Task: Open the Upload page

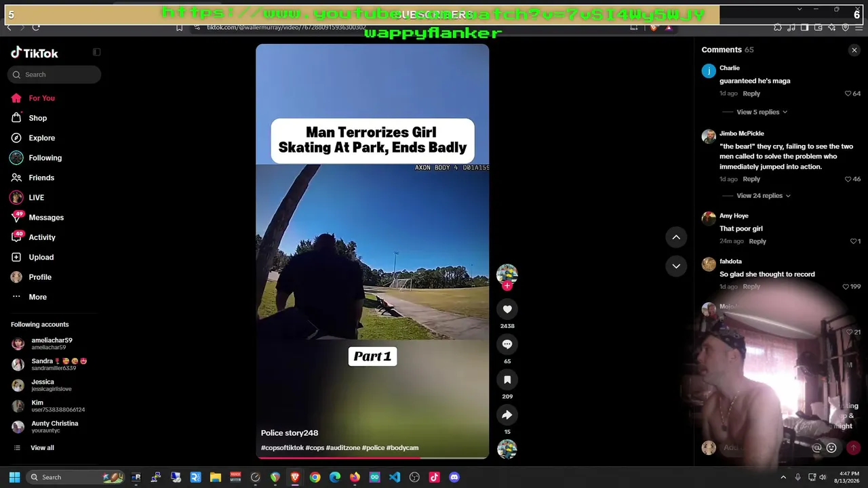Action: pos(41,257)
